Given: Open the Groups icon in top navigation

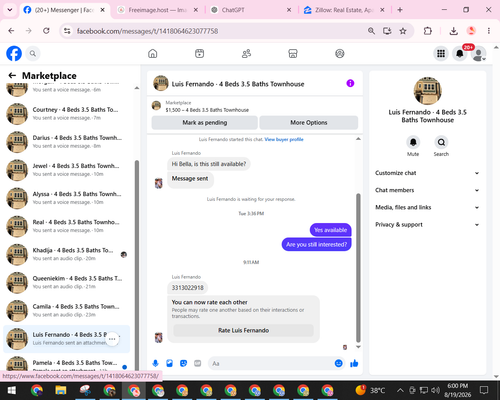Looking at the screenshot, I should point(340,53).
